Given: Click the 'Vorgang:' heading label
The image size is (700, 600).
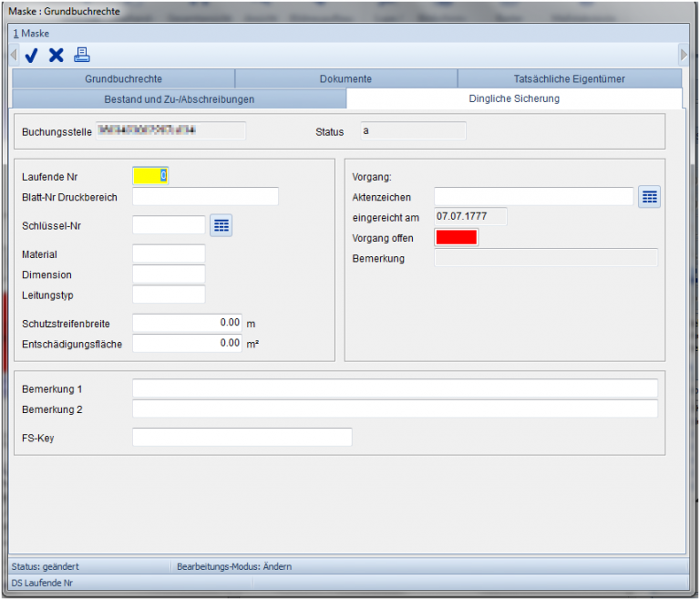Looking at the screenshot, I should coord(372,177).
